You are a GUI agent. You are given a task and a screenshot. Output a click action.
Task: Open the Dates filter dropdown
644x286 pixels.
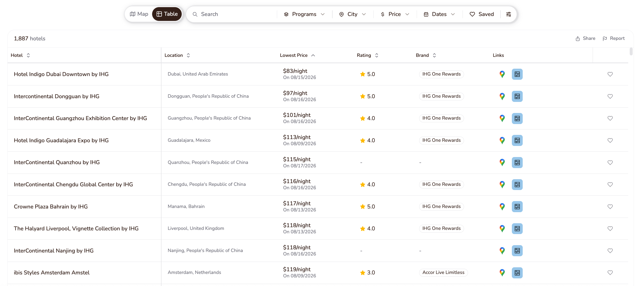439,14
